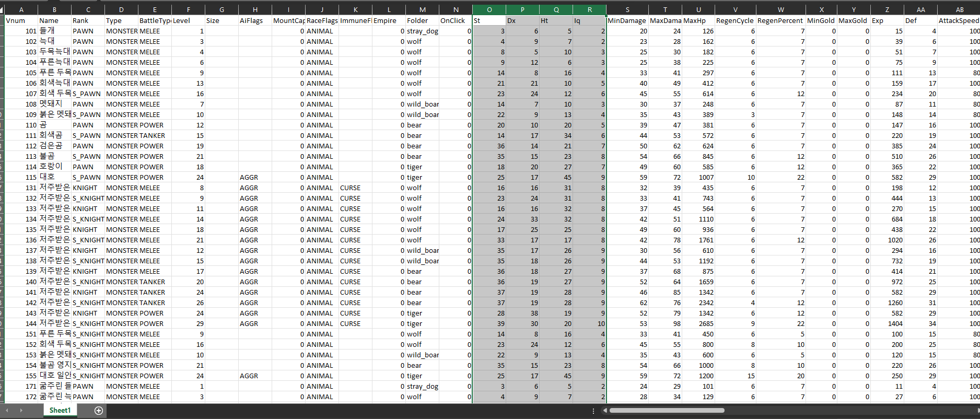Click the "Iq" header cell
This screenshot has height=419, width=980.
590,21
